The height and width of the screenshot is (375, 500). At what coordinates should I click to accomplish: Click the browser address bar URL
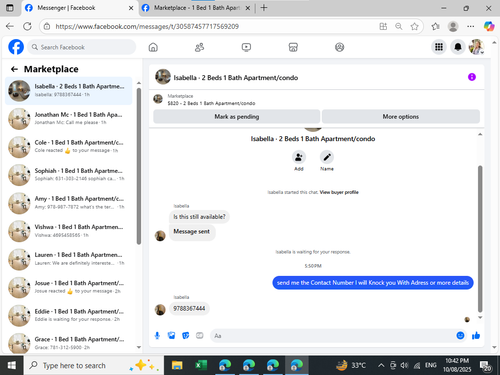tap(147, 26)
